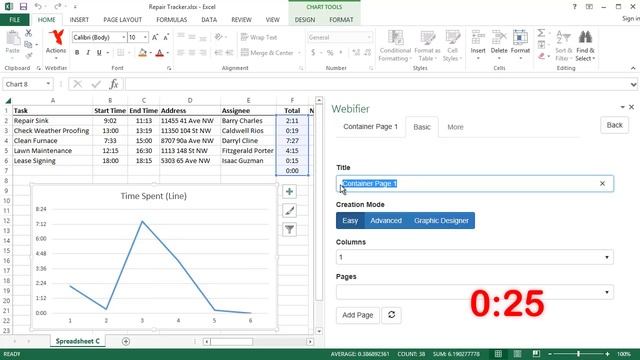This screenshot has height=360, width=640.
Task: Select Graphic Designer creation mode
Action: (x=441, y=220)
